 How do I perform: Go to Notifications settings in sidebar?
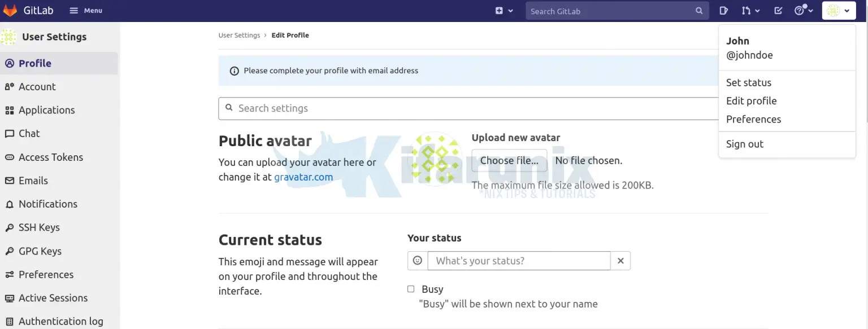[x=47, y=204]
